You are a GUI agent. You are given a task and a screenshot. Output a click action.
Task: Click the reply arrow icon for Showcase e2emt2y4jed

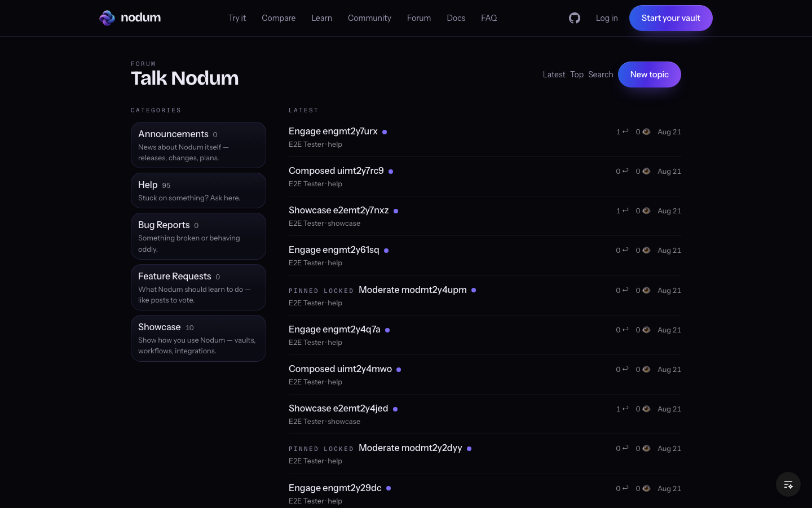(x=625, y=409)
